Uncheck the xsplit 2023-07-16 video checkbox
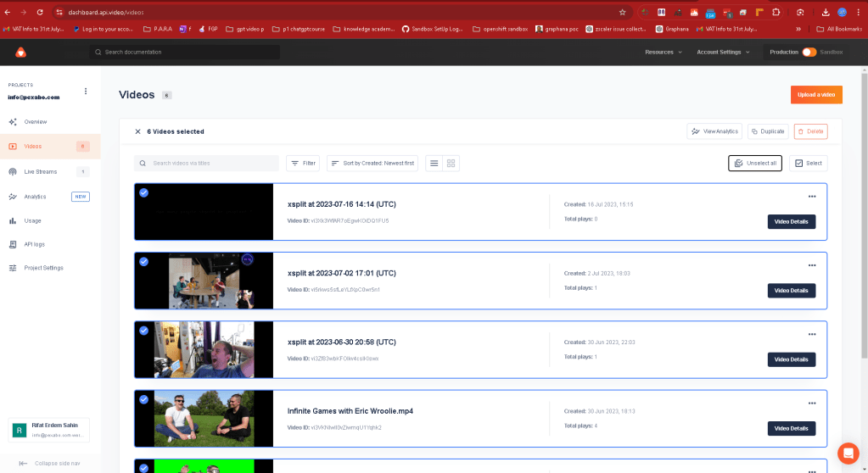 (144, 192)
